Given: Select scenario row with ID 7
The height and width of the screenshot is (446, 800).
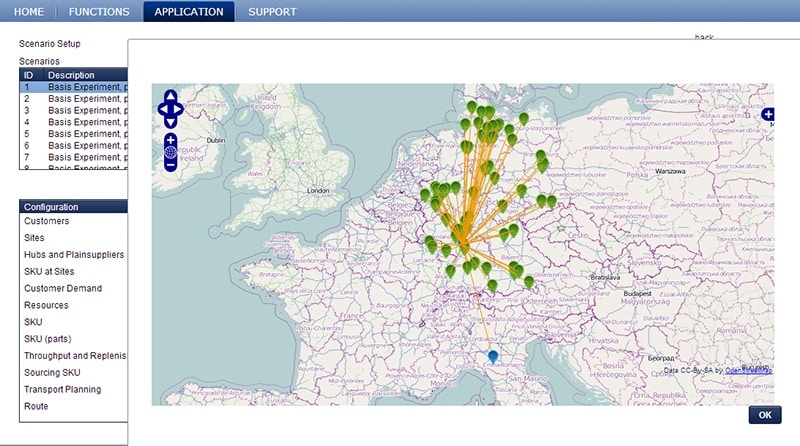Looking at the screenshot, I should coord(73,157).
